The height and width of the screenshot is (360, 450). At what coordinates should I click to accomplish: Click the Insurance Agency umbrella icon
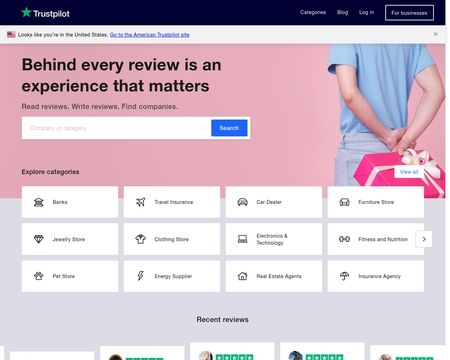point(344,276)
